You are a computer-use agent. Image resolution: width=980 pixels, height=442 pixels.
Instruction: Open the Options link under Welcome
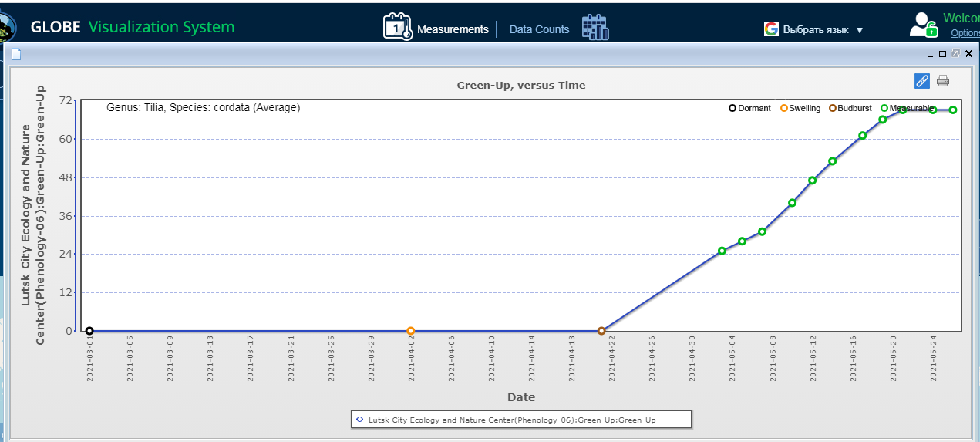point(965,33)
